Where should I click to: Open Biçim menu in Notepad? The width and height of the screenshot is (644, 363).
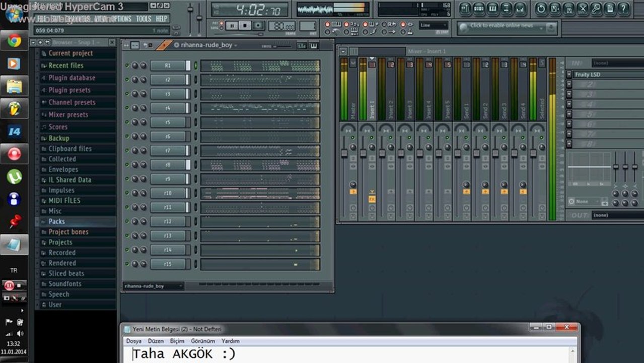(x=177, y=341)
